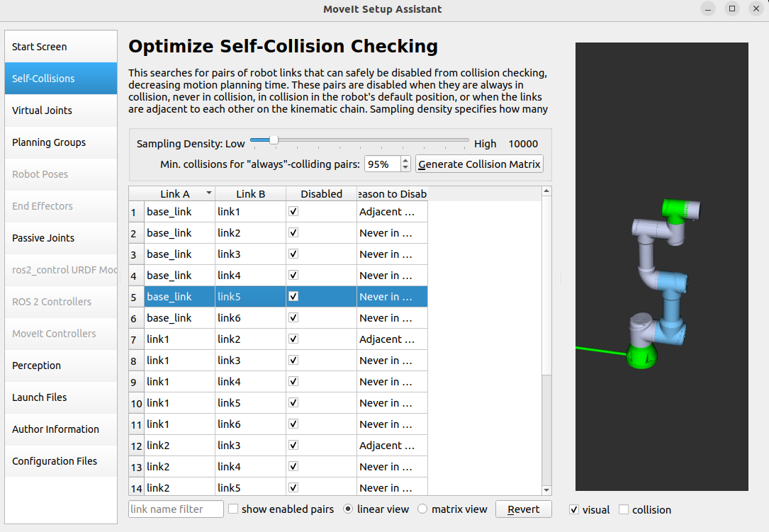Open the Launch Files page
This screenshot has width=769, height=532.
coord(61,397)
